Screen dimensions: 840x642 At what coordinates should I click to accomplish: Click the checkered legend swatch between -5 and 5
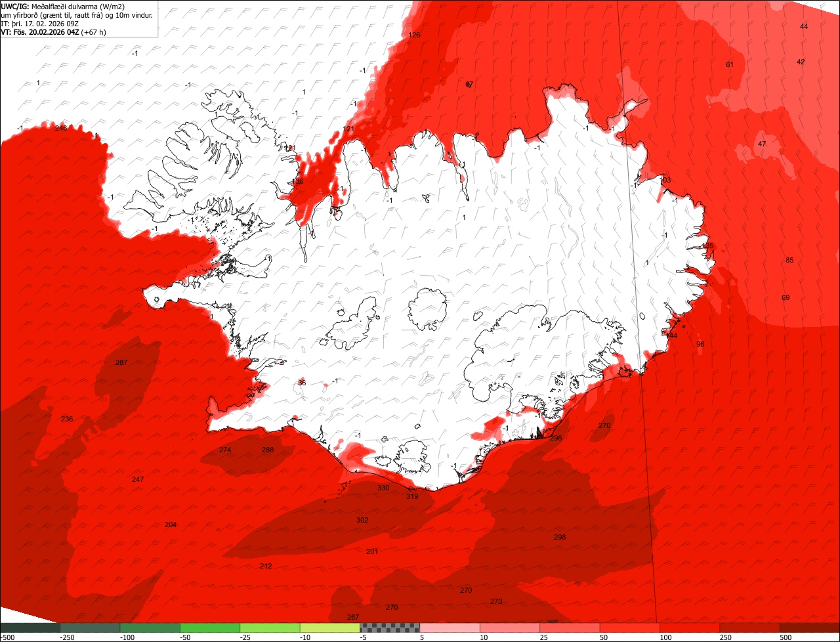pyautogui.click(x=390, y=628)
